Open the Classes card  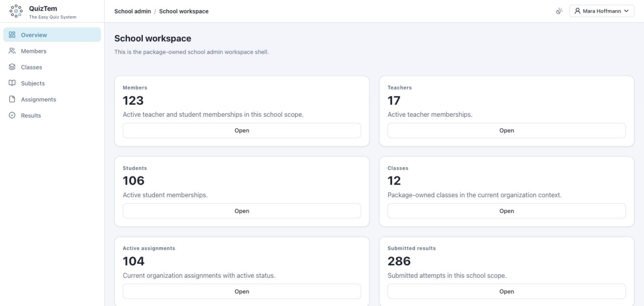pyautogui.click(x=507, y=211)
